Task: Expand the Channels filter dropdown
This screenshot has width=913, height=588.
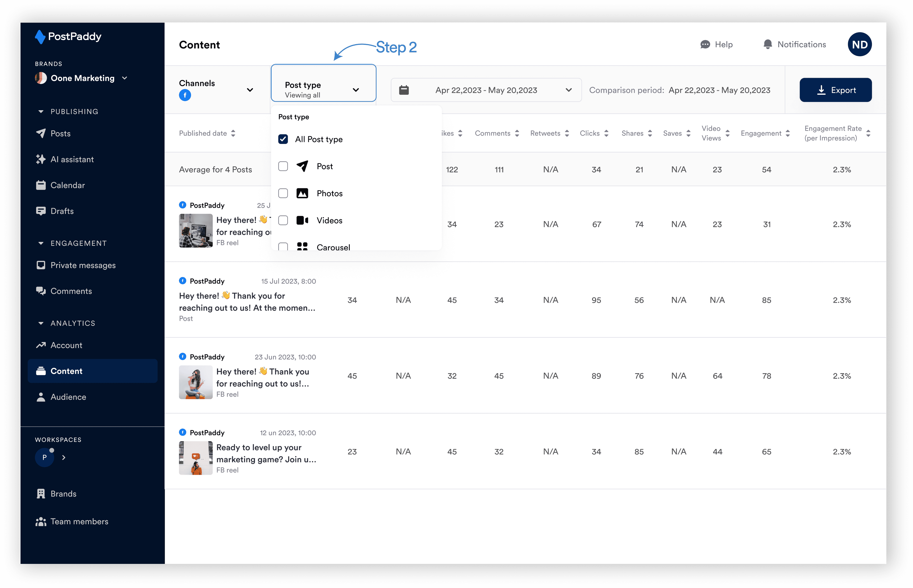Action: 250,90
